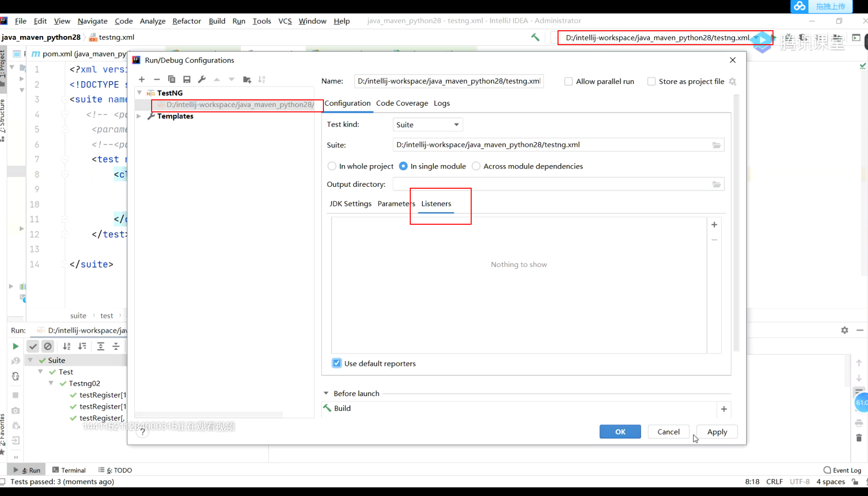Viewport: 868px width, 496px height.
Task: Show more Run panel actions chevron
Action: [15, 457]
